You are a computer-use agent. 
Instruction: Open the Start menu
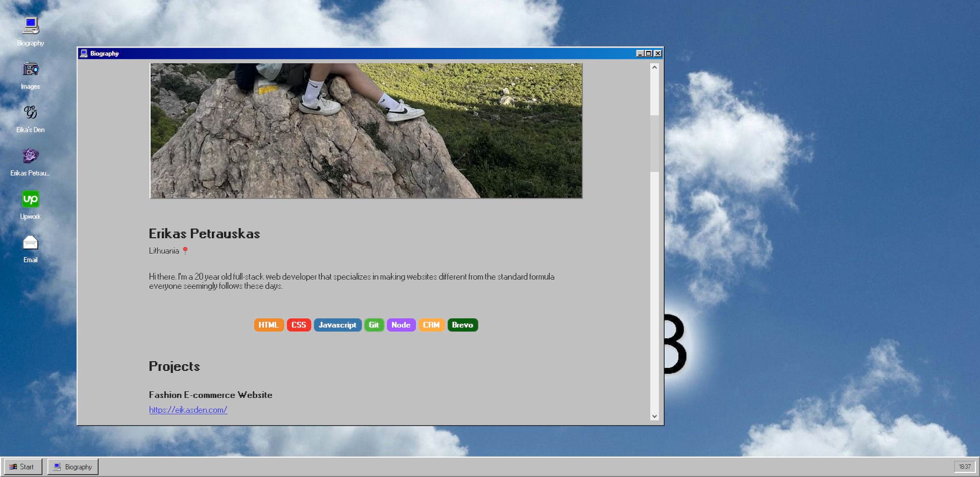coord(22,467)
